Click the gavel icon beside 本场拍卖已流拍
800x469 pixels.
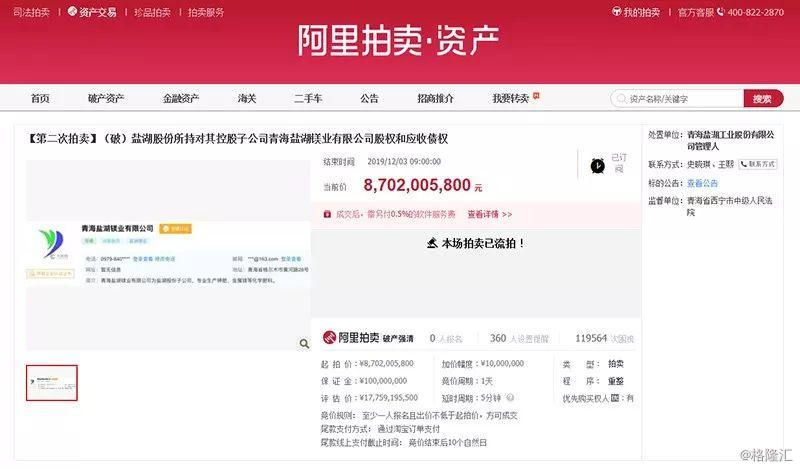[x=432, y=243]
